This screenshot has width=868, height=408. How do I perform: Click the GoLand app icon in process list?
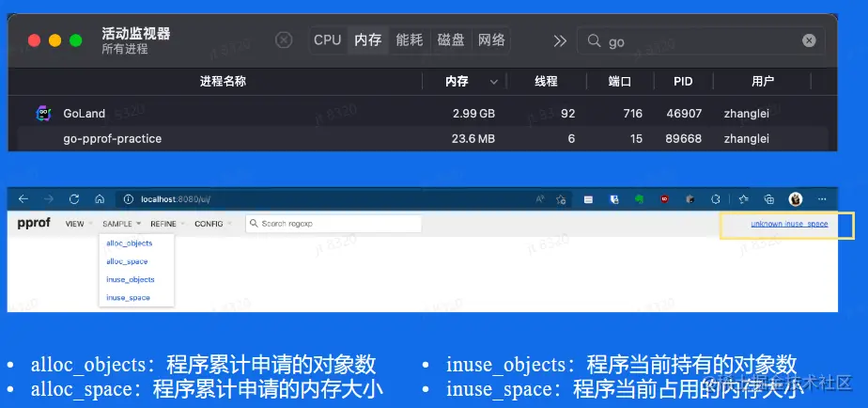[43, 113]
